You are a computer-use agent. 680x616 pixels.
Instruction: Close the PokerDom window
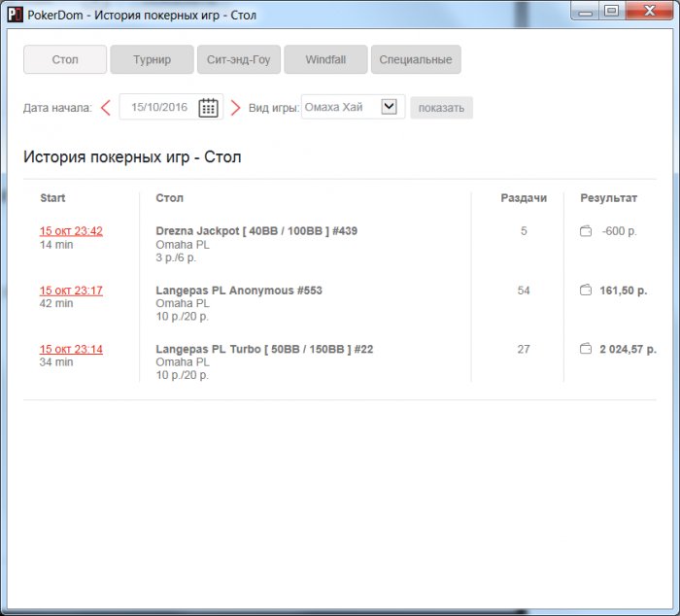point(649,11)
